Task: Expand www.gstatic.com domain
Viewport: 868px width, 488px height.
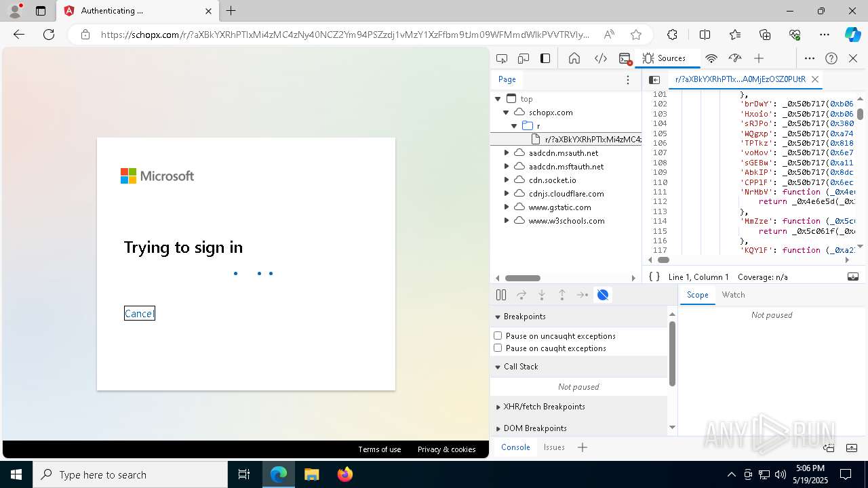Action: [506, 207]
